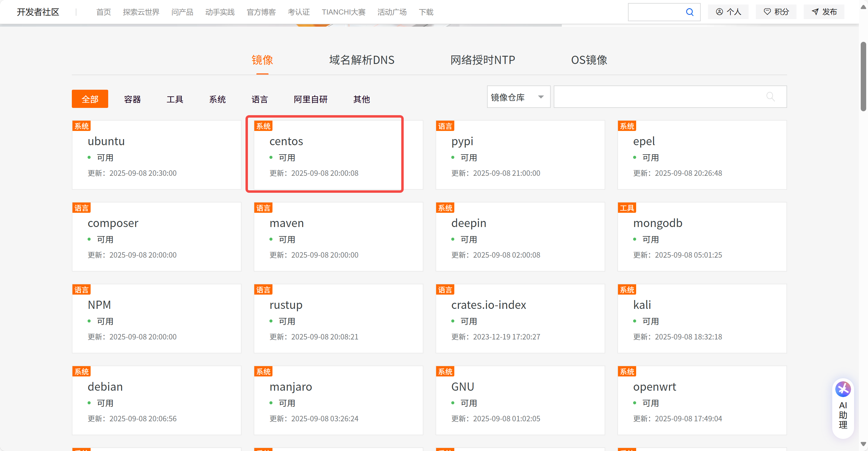Click the 语言 tag on pypi card
This screenshot has height=451, width=868.
pos(445,126)
